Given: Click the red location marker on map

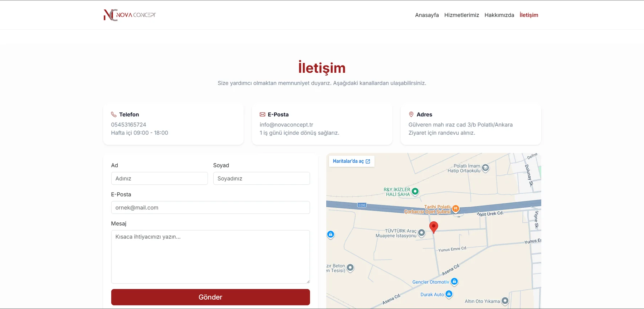Looking at the screenshot, I should pos(434,227).
